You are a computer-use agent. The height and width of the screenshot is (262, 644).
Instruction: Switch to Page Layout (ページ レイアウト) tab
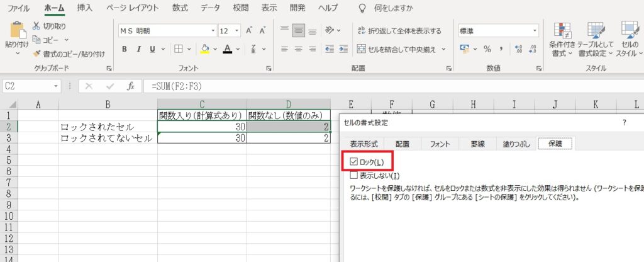[132, 8]
